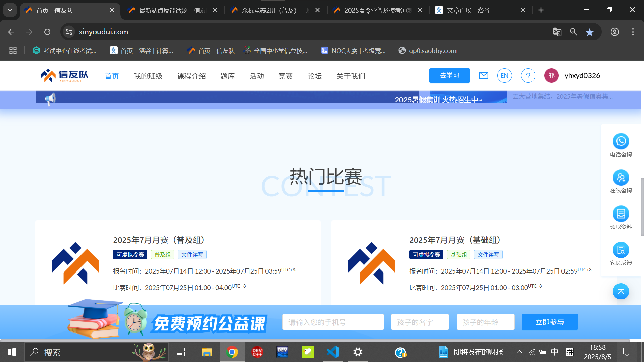Open the 竞赛 navigation menu item
This screenshot has width=644, height=362.
pos(285,76)
